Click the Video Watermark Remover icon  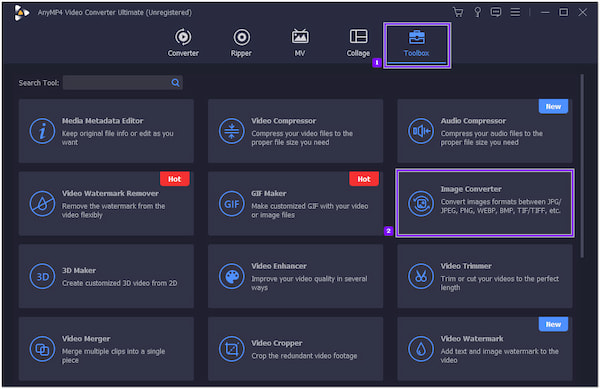tap(42, 204)
